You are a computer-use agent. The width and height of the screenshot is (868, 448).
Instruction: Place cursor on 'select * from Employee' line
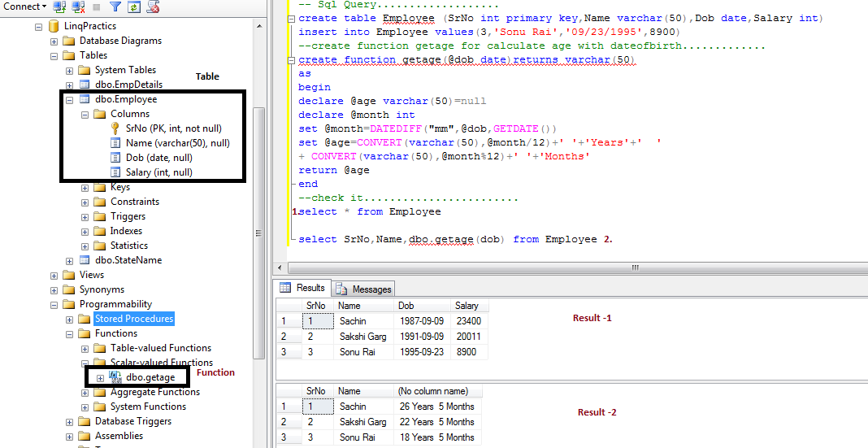[x=370, y=211]
